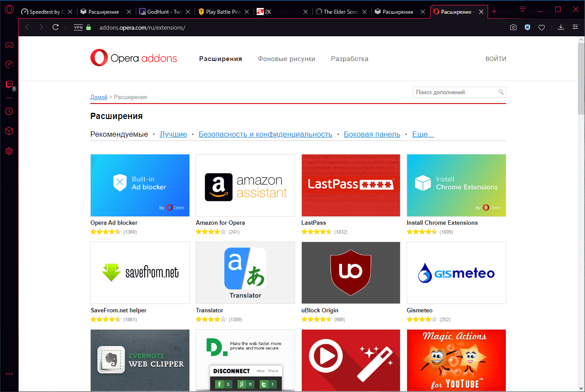The height and width of the screenshot is (392, 585).
Task: Click the Install Chrome Extensions title text
Action: (x=442, y=223)
